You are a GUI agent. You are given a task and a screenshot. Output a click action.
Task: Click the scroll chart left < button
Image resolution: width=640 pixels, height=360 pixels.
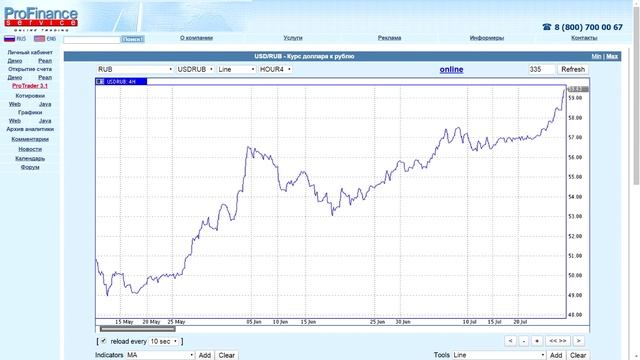(510, 341)
